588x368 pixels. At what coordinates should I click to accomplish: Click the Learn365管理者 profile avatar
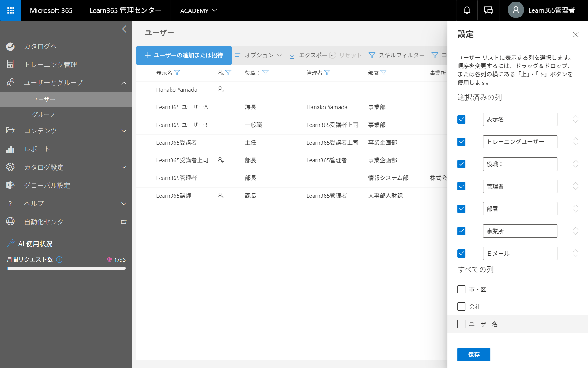coord(516,10)
